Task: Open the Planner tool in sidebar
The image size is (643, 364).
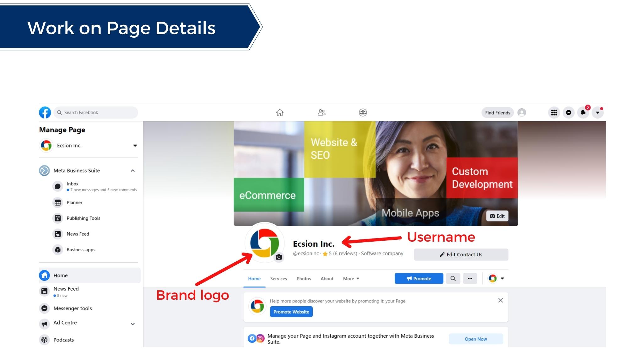Action: pos(74,202)
